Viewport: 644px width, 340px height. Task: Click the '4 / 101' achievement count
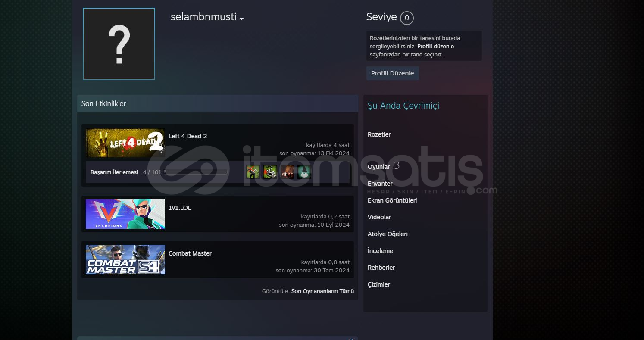[152, 172]
